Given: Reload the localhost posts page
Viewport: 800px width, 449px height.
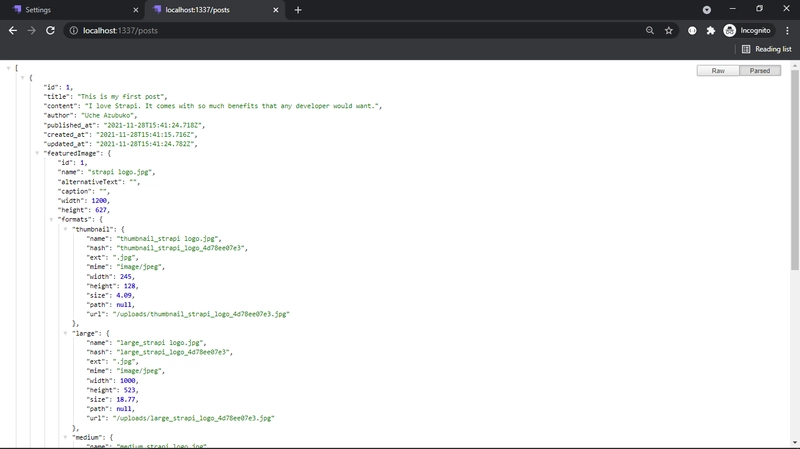Looking at the screenshot, I should pyautogui.click(x=50, y=31).
